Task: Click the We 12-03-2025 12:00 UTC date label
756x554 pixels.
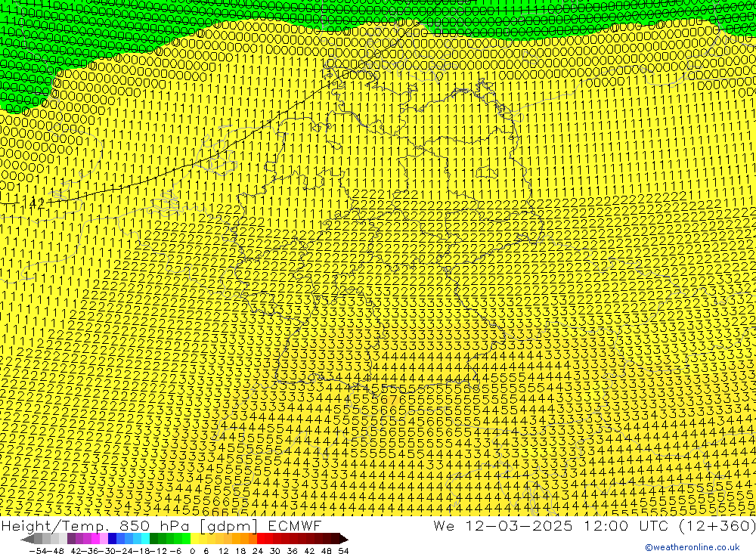Action: pyautogui.click(x=553, y=525)
